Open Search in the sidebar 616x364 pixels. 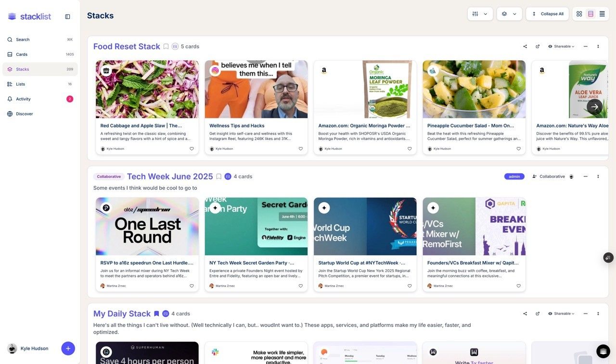click(40, 39)
